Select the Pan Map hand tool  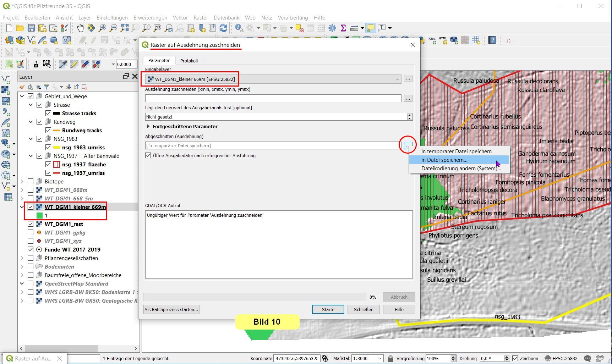coord(80,28)
